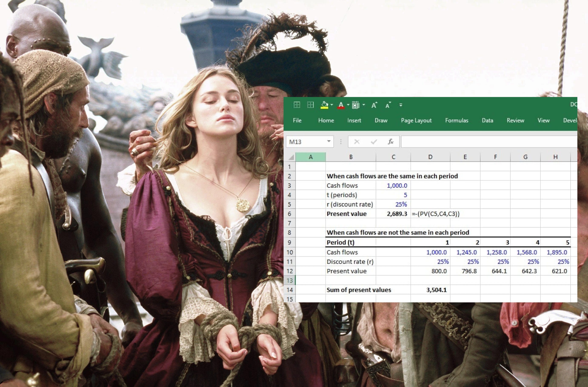Image resolution: width=588 pixels, height=387 pixels.
Task: Increase font size with larger A
Action: (374, 105)
